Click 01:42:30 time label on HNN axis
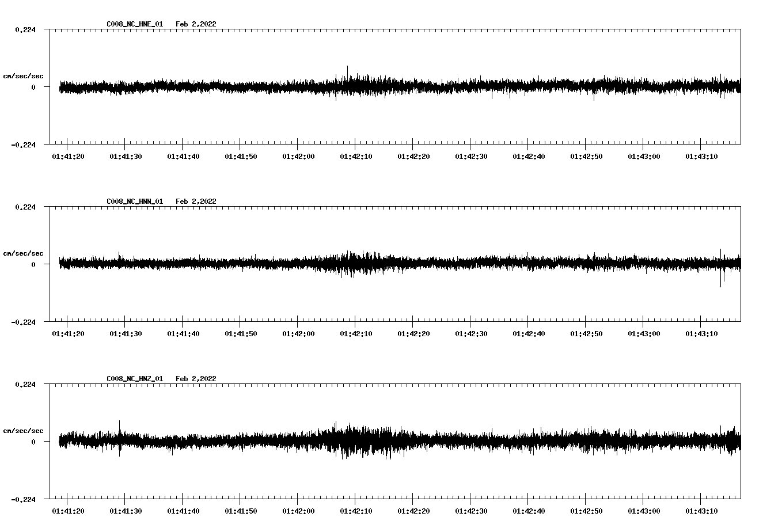This screenshot has width=782, height=532. (x=471, y=334)
